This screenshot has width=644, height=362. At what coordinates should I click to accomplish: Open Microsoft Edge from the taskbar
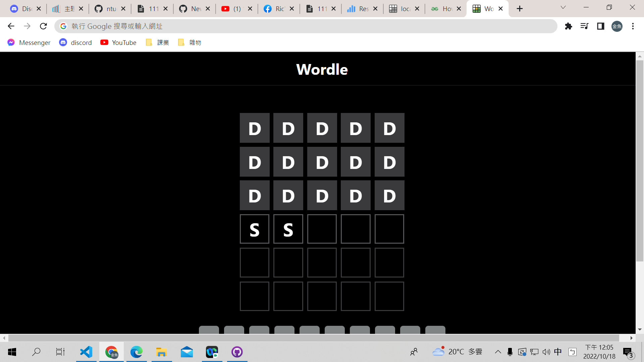(x=137, y=352)
